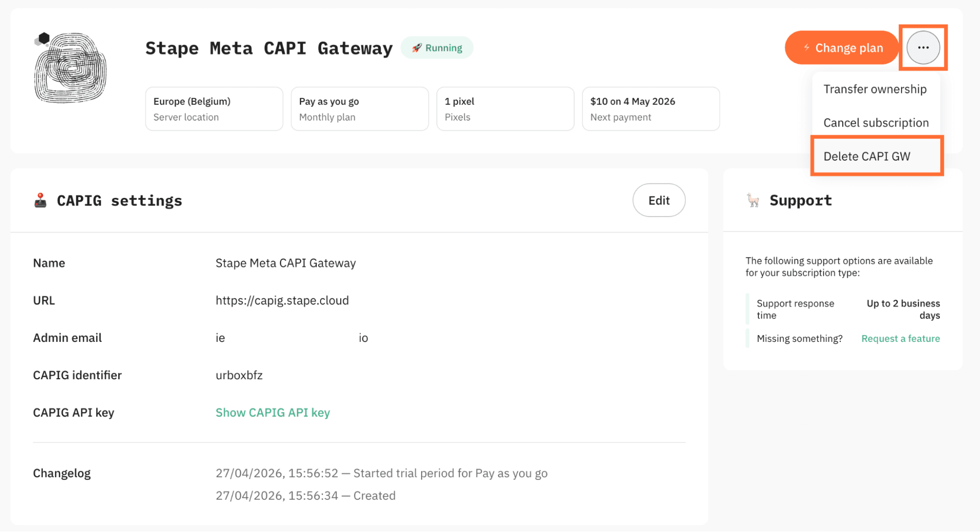
Task: Click the llama icon next to Support
Action: click(753, 200)
